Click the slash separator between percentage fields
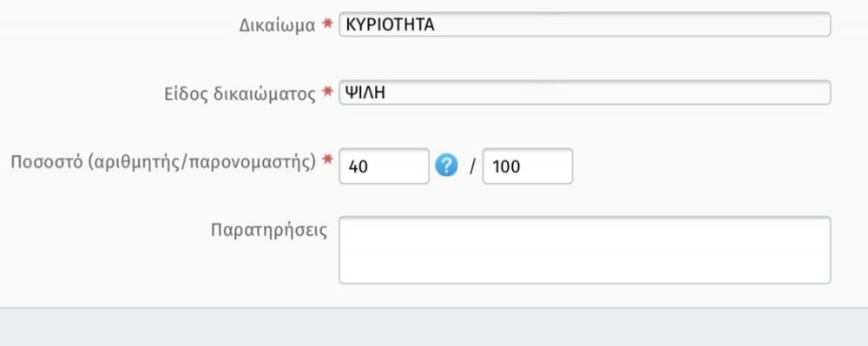The height and width of the screenshot is (346, 868). pyautogui.click(x=472, y=166)
